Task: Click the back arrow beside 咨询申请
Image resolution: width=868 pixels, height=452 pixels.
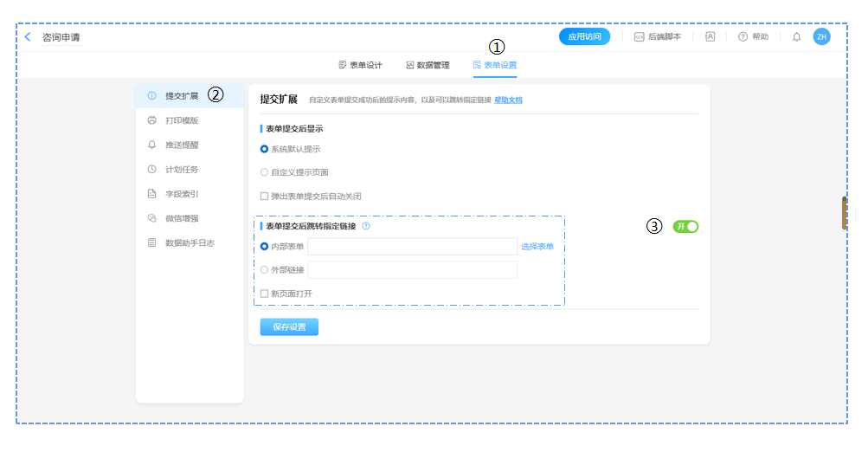Action: coord(28,37)
